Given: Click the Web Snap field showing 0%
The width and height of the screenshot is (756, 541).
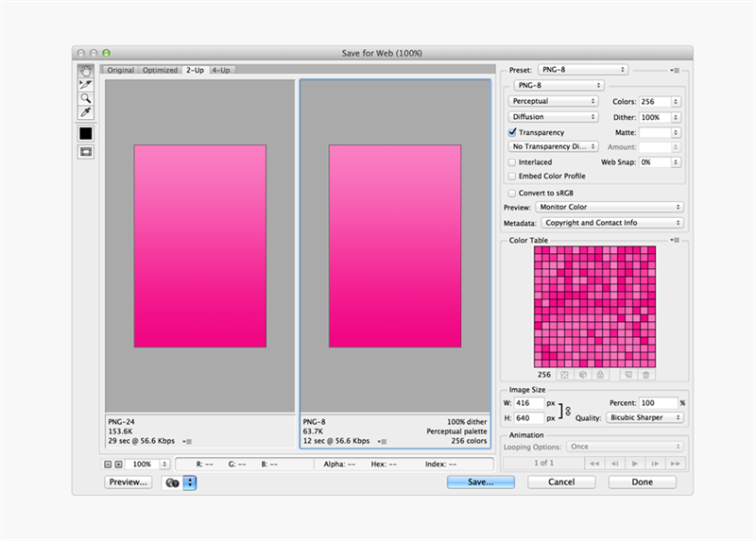Looking at the screenshot, I should (655, 162).
